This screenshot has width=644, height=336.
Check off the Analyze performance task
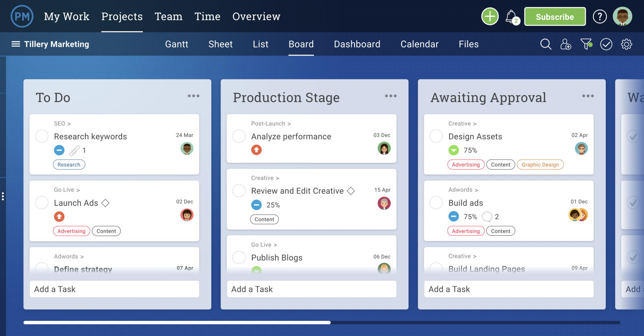(239, 136)
